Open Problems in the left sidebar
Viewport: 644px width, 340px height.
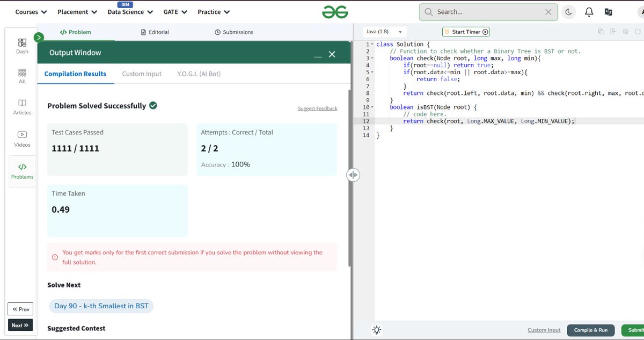(22, 171)
